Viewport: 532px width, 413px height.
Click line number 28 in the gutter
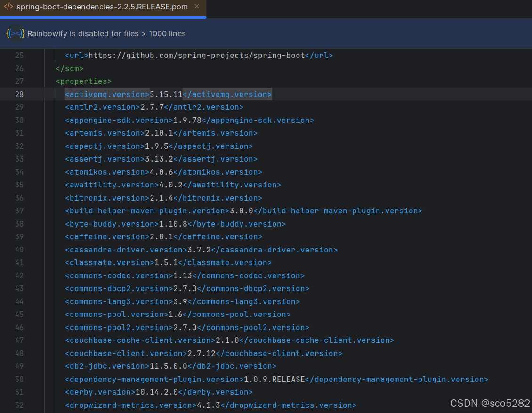19,94
